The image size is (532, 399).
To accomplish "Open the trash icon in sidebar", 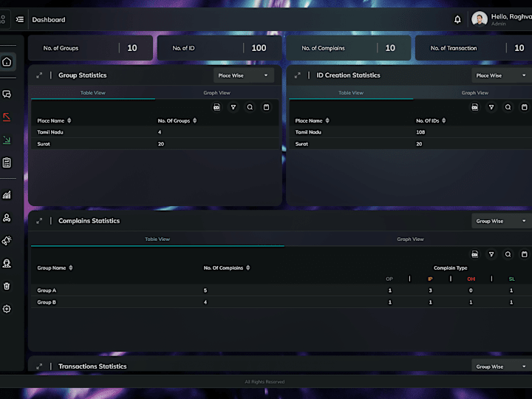I will pos(7,286).
